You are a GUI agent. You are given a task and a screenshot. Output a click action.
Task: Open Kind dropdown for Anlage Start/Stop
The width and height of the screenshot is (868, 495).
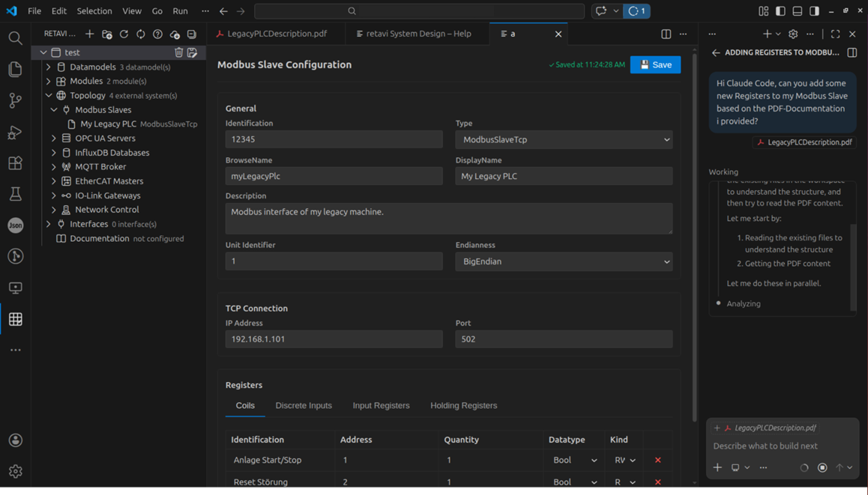click(x=624, y=460)
